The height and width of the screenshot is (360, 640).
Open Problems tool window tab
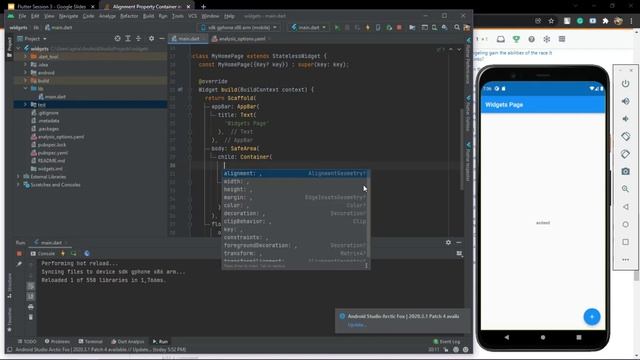coord(57,341)
